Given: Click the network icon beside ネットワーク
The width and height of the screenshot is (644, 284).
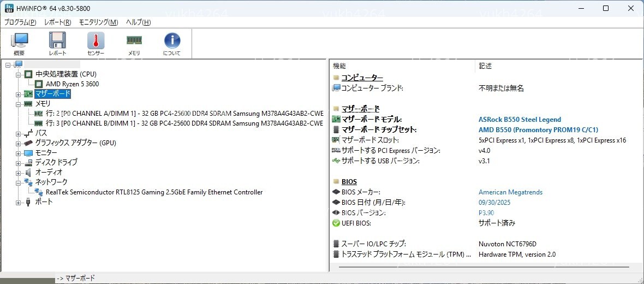Looking at the screenshot, I should pyautogui.click(x=28, y=182).
